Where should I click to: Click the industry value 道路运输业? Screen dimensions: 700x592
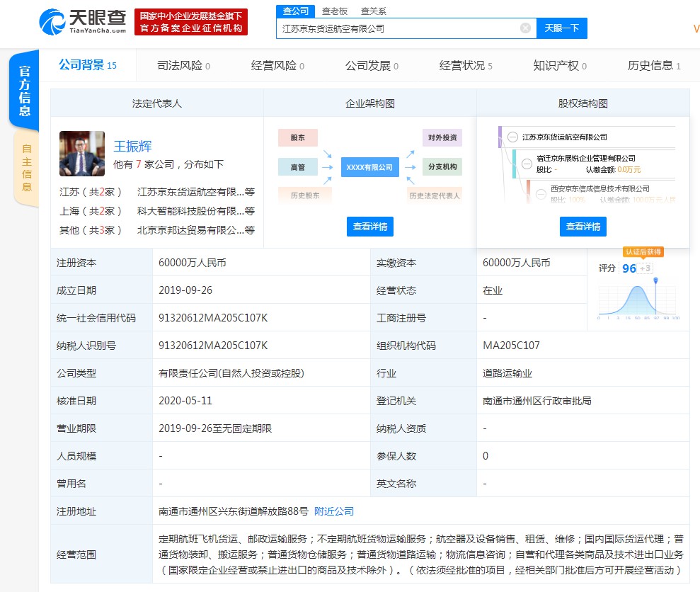(507, 373)
